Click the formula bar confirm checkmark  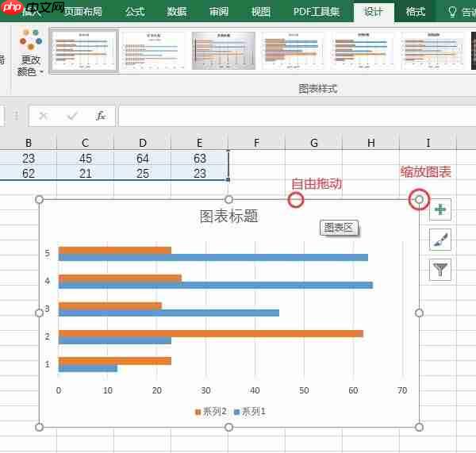coord(72,116)
